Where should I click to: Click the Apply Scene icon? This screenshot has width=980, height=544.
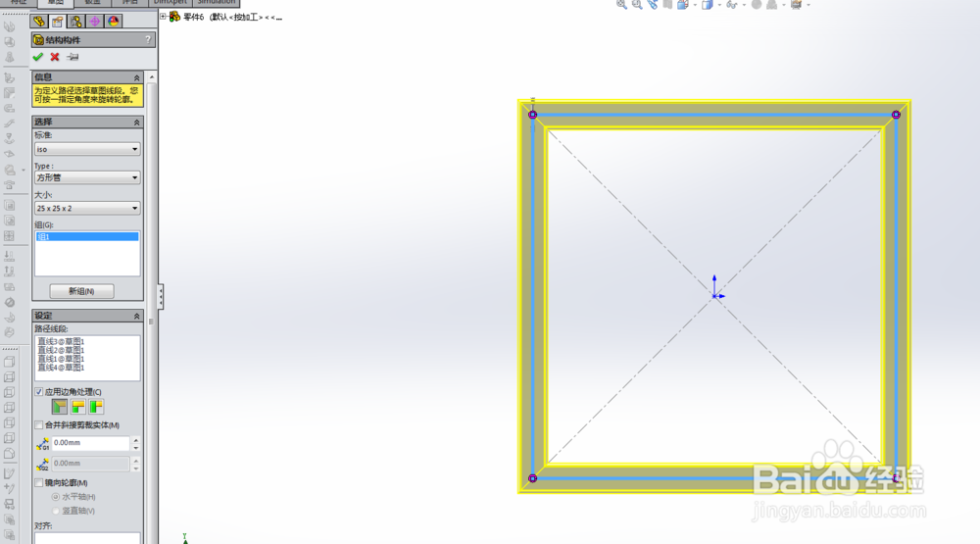pos(772,4)
